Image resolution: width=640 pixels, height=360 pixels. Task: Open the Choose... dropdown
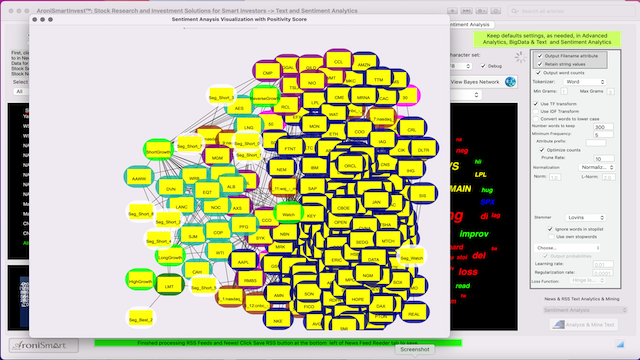pos(567,248)
